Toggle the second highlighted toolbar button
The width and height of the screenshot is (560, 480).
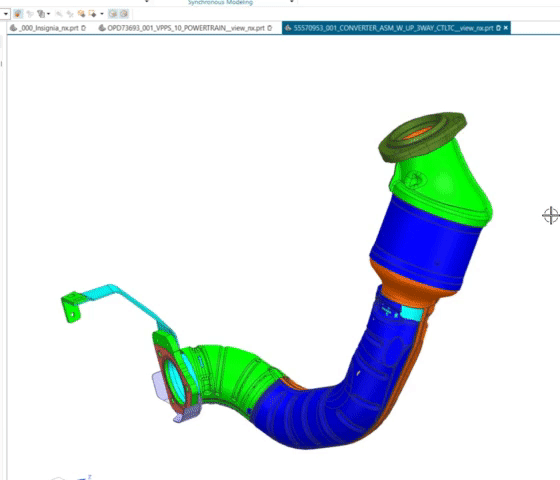[x=124, y=14]
